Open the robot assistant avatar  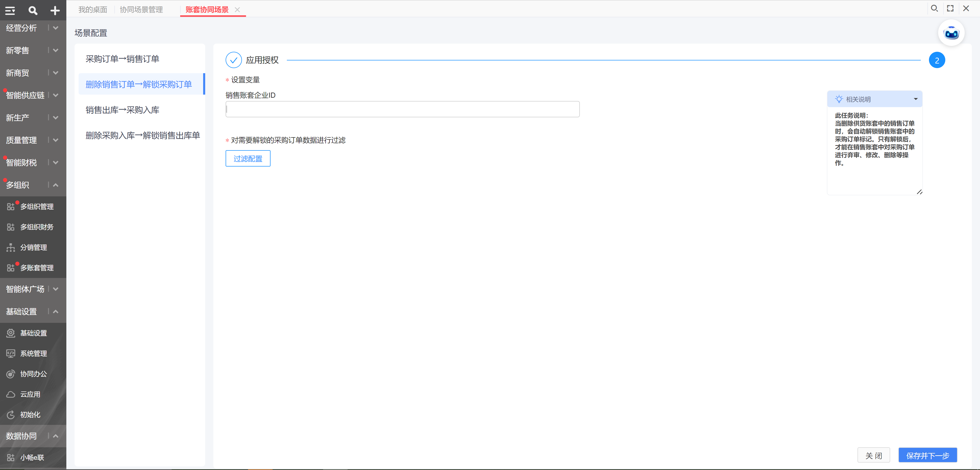[x=951, y=33]
